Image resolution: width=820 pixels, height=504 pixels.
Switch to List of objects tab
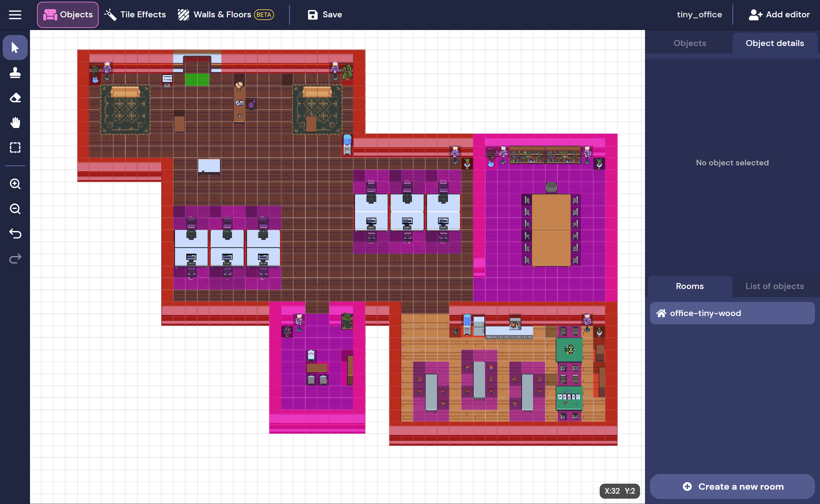click(774, 286)
